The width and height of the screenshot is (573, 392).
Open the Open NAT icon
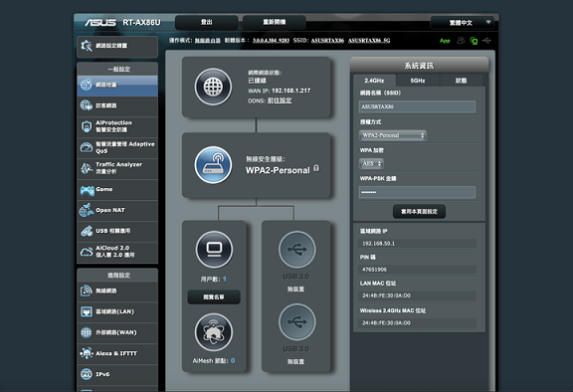point(87,210)
